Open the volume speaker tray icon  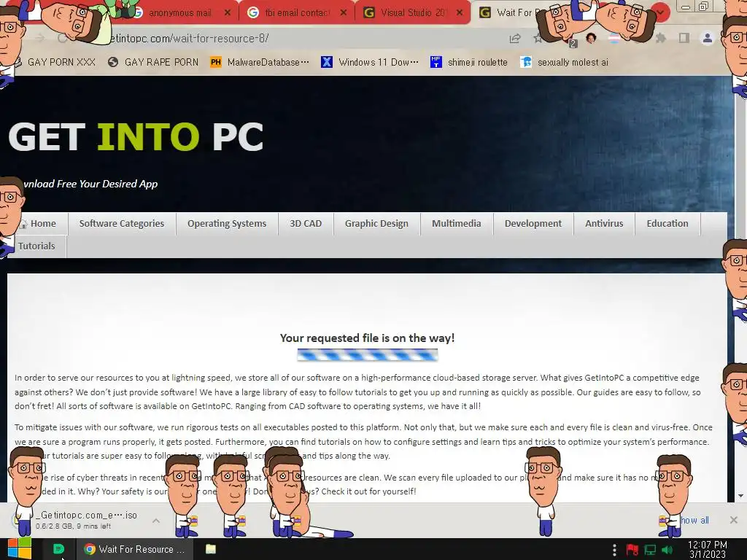(667, 550)
